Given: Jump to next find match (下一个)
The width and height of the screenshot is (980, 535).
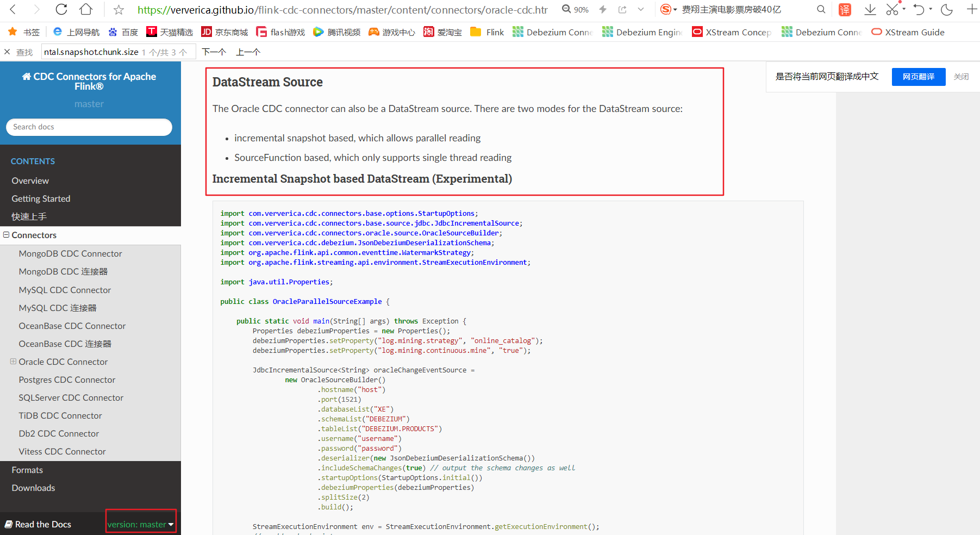Looking at the screenshot, I should [214, 52].
